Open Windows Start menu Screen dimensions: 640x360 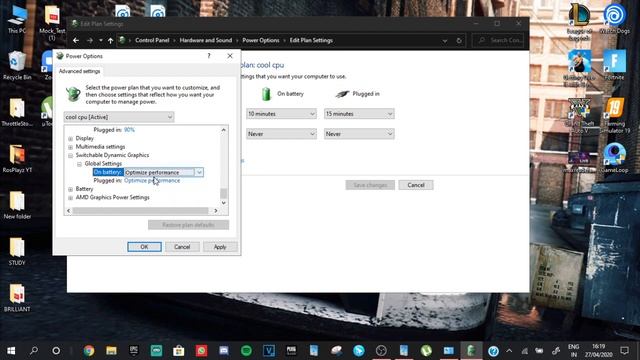pos(11,351)
